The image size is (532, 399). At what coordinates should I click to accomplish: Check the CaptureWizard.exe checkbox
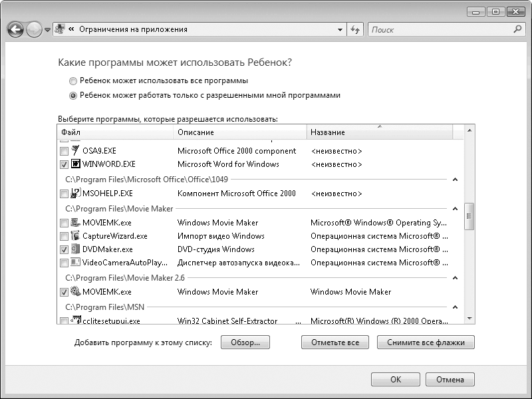pos(64,236)
